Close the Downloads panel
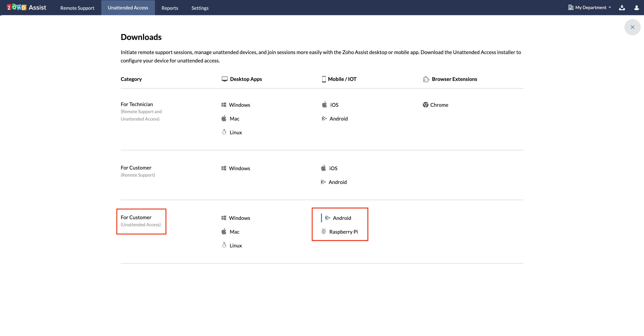Image resolution: width=644 pixels, height=336 pixels. (632, 27)
